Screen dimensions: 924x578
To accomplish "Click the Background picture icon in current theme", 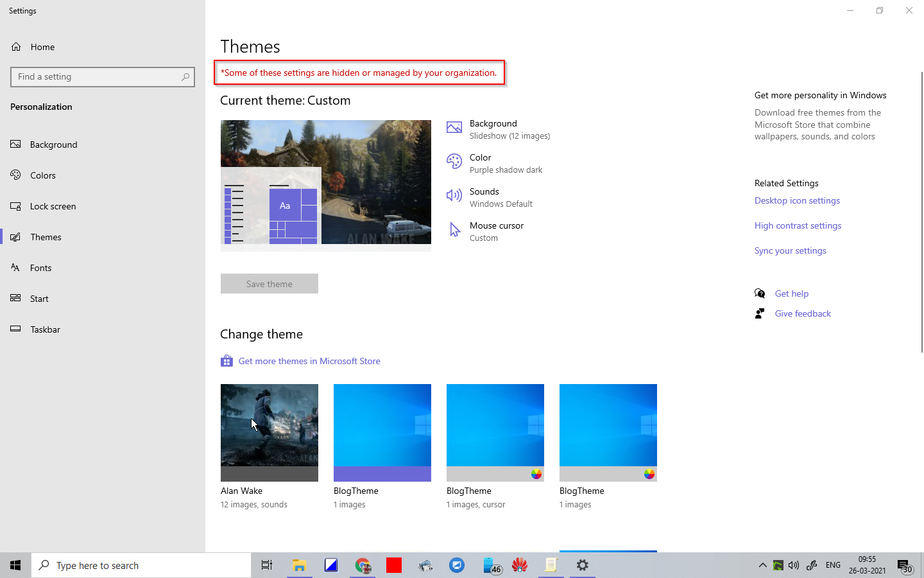I will (454, 128).
